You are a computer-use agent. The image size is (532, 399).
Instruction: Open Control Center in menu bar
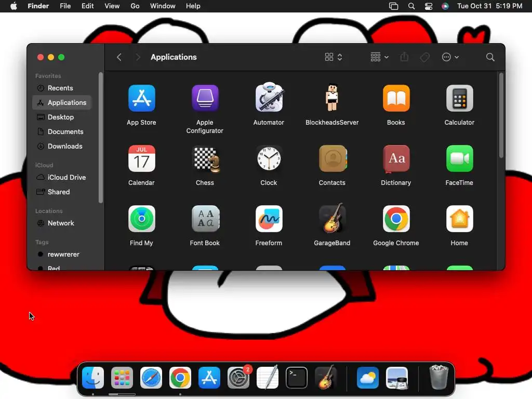click(429, 6)
